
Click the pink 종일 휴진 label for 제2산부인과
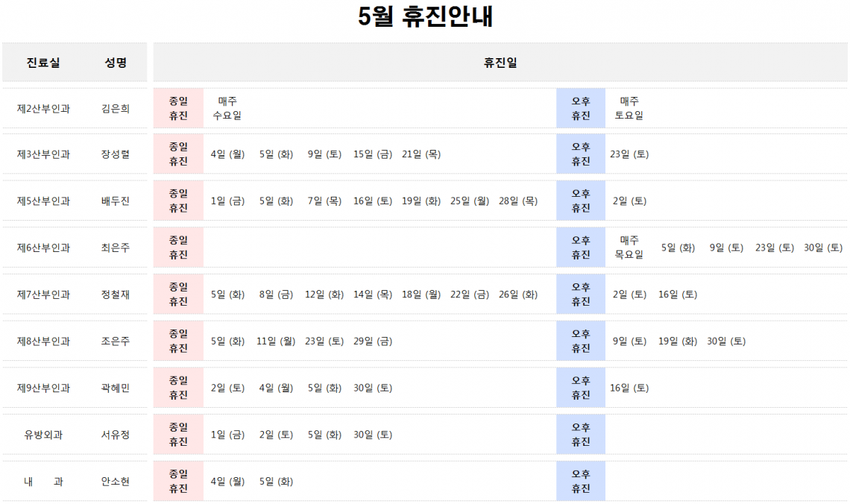coord(178,108)
